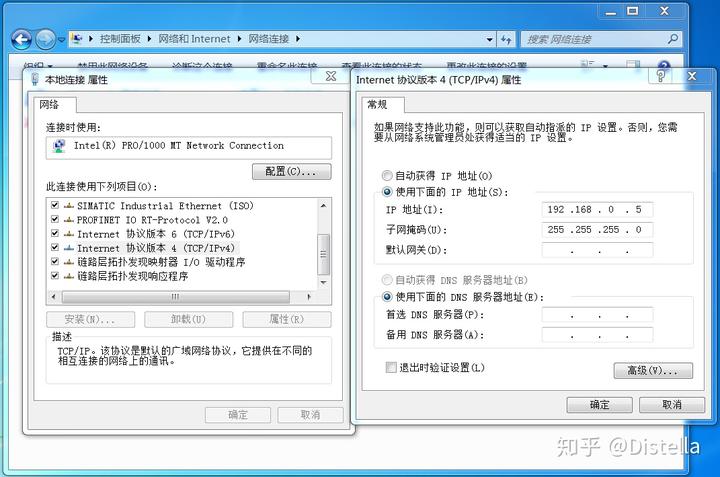The height and width of the screenshot is (477, 720).
Task: Close the 本地连接 属性 dialog
Action: coord(331,76)
